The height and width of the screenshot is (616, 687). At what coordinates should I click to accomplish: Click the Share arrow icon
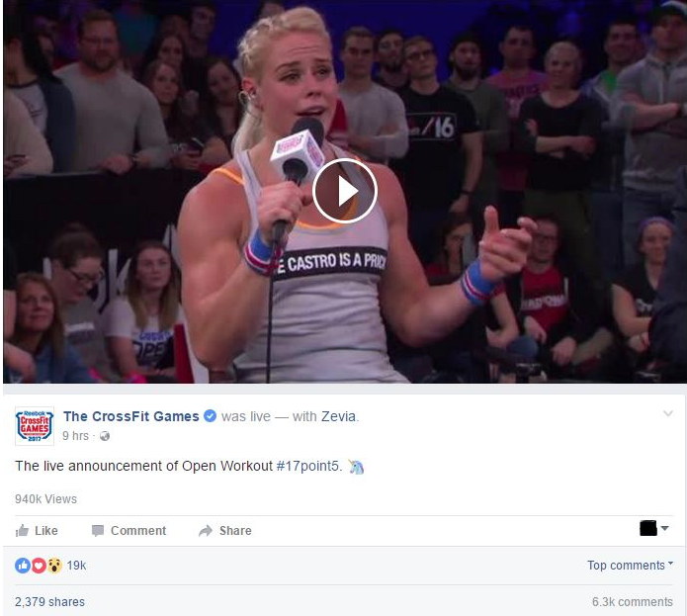click(205, 531)
